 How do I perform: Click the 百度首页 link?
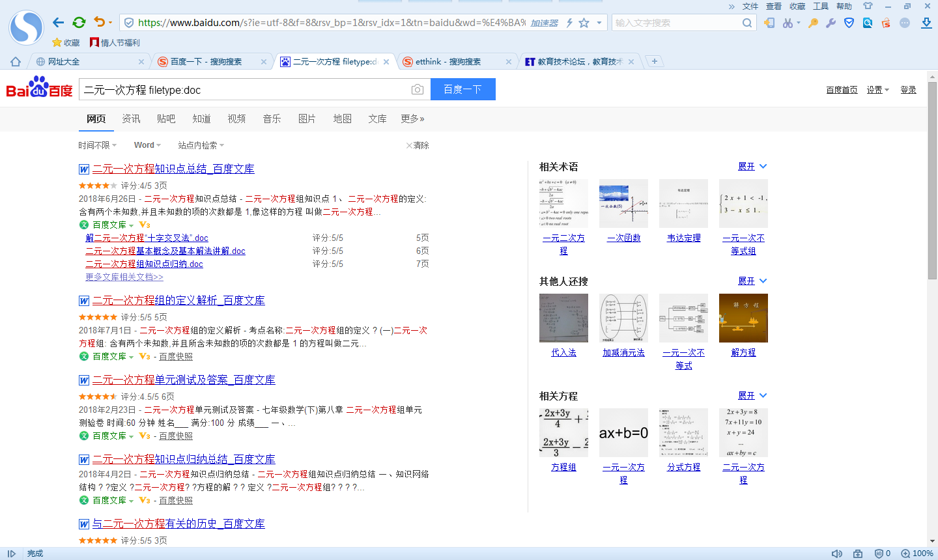pos(842,90)
